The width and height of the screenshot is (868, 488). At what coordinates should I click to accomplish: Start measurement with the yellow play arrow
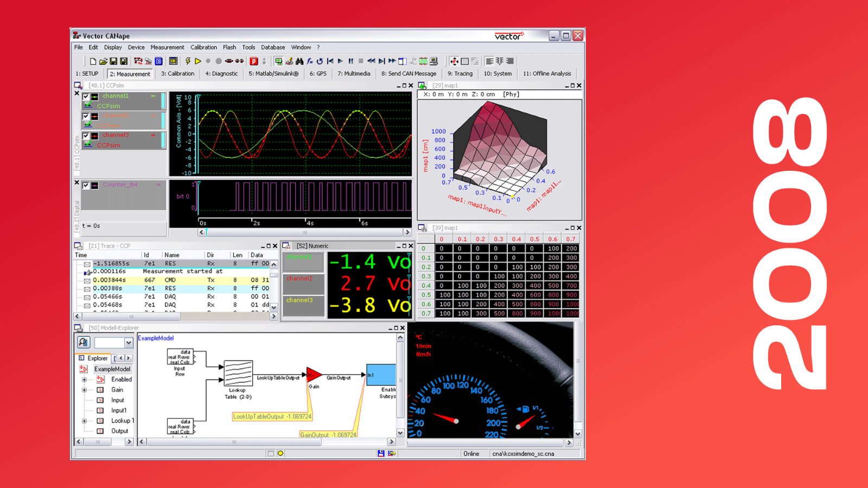198,61
